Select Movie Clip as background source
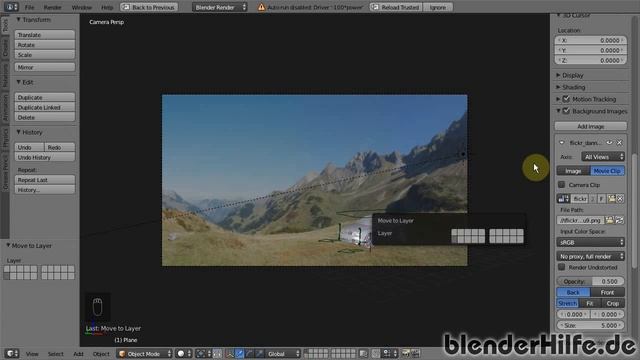 [x=607, y=171]
